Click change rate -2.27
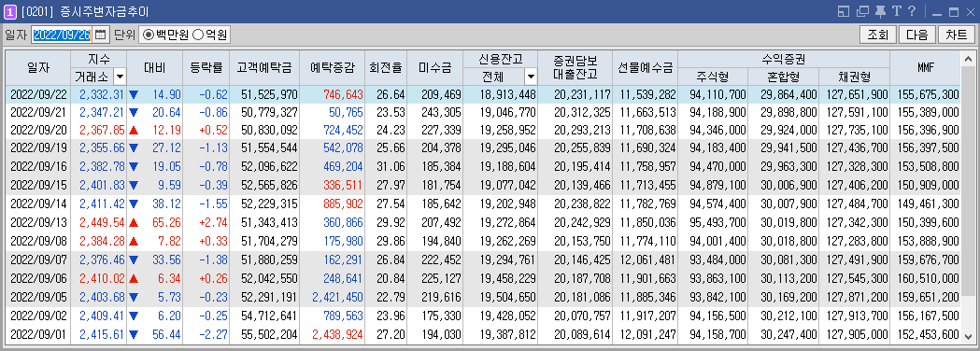980x351 pixels. point(214,334)
